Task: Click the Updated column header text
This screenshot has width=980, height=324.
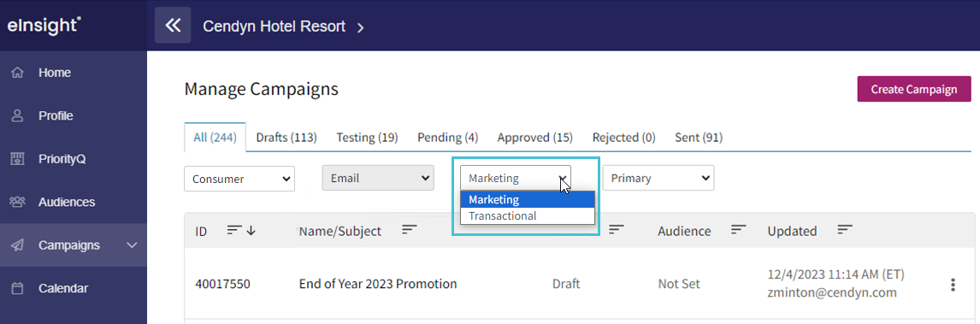Action: coord(792,231)
